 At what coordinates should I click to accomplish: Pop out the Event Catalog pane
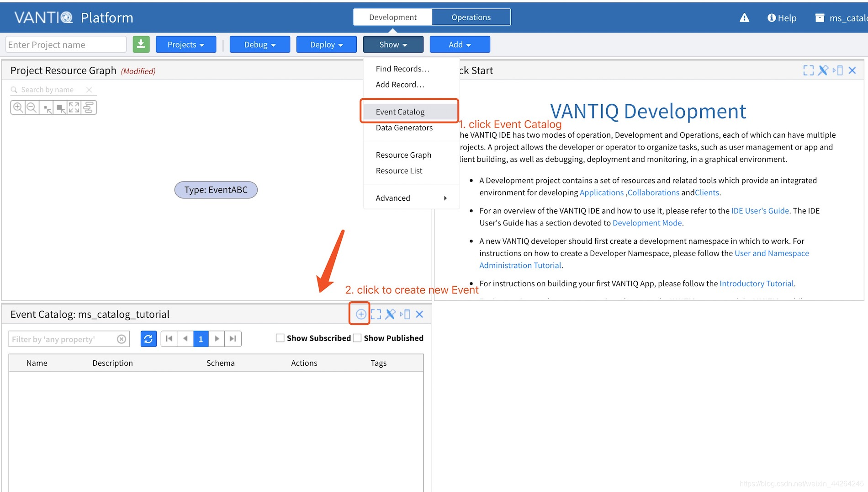pyautogui.click(x=405, y=314)
